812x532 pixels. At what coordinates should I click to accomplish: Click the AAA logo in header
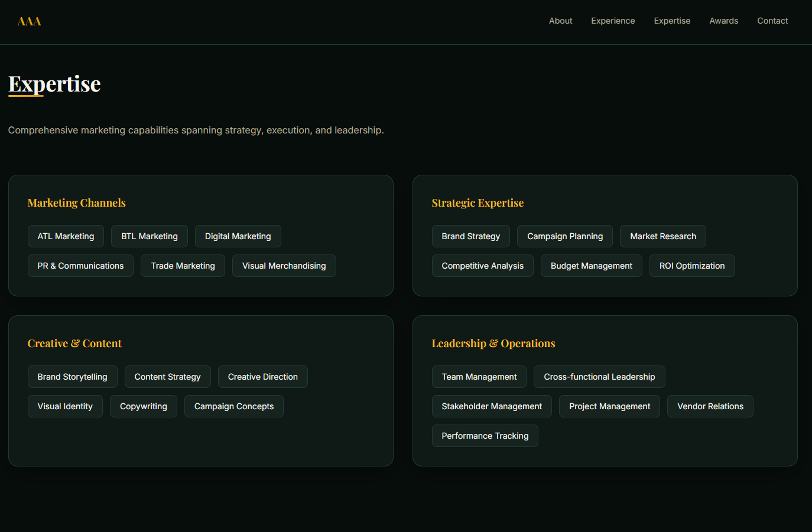[x=29, y=21]
